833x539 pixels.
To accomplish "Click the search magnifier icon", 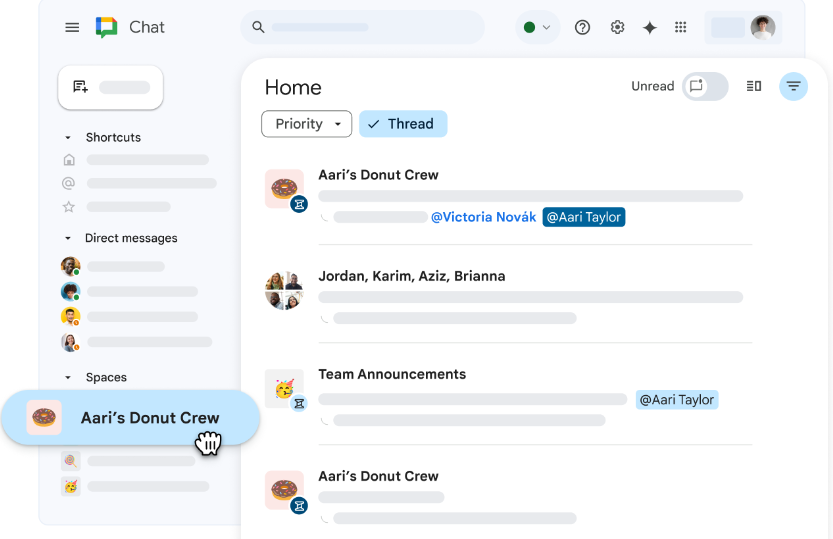I will pyautogui.click(x=258, y=27).
